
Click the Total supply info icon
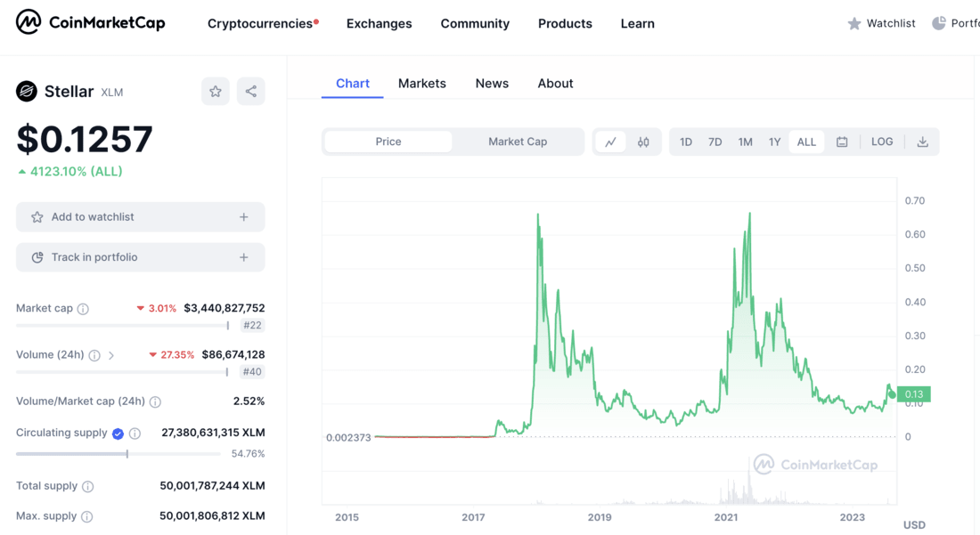88,487
